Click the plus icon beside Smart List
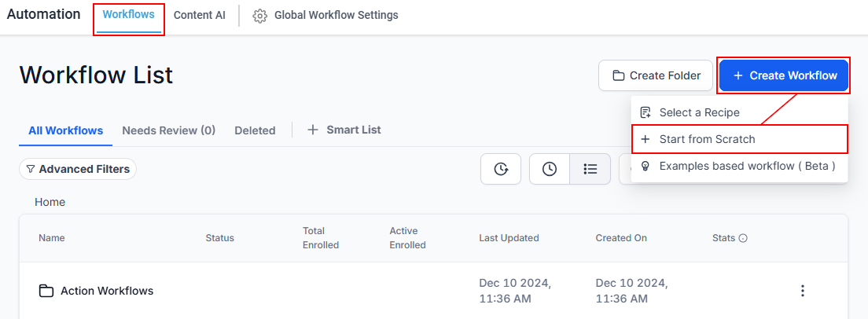The height and width of the screenshot is (319, 868). click(x=313, y=130)
